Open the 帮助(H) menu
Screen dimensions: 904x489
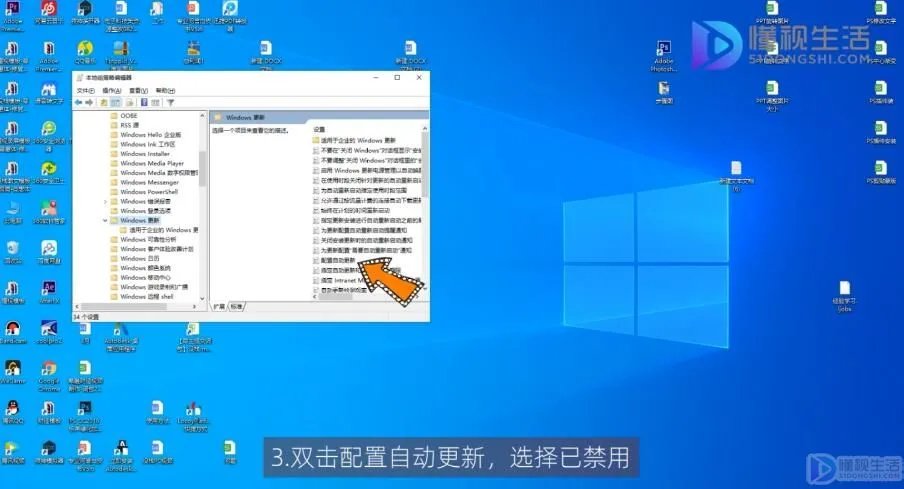point(165,91)
